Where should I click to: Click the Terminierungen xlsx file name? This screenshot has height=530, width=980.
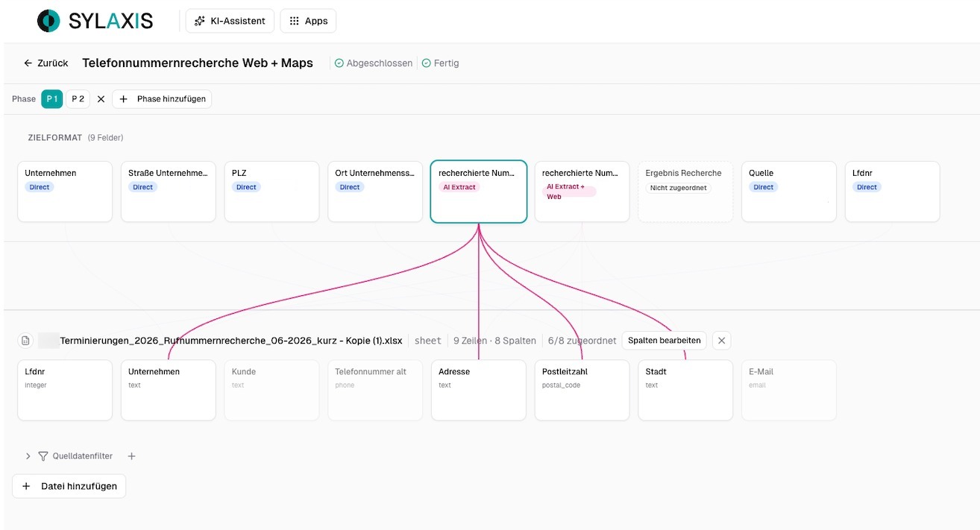231,341
